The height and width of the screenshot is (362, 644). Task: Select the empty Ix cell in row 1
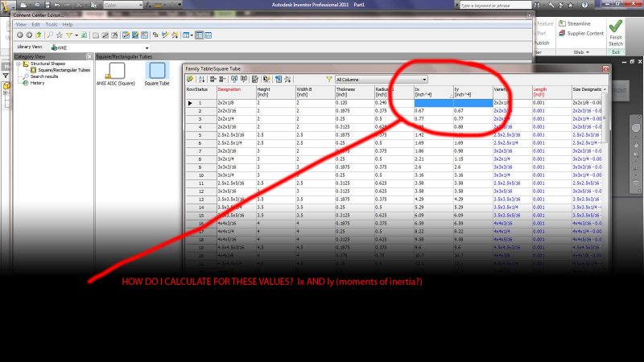pyautogui.click(x=433, y=103)
